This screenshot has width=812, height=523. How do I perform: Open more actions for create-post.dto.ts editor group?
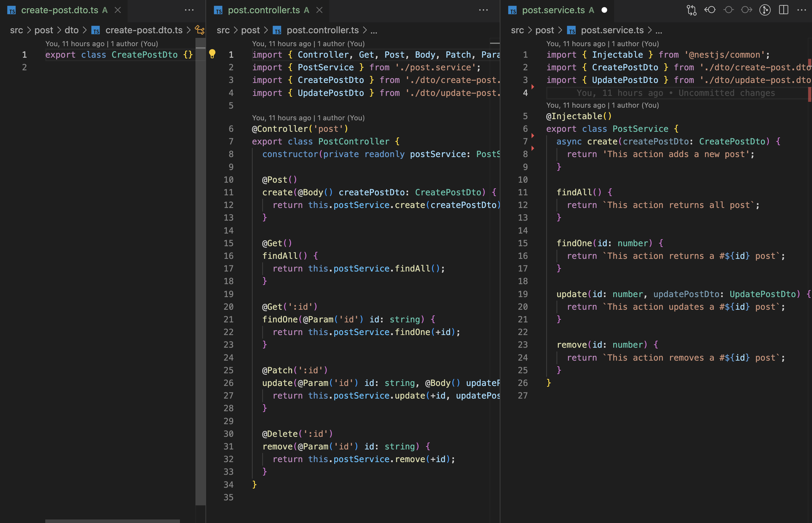189,10
